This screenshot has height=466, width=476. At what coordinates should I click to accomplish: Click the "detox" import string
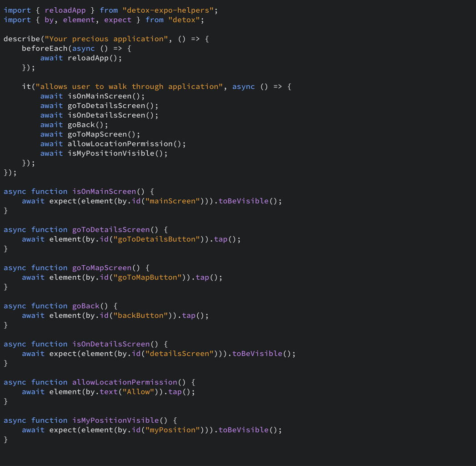184,20
